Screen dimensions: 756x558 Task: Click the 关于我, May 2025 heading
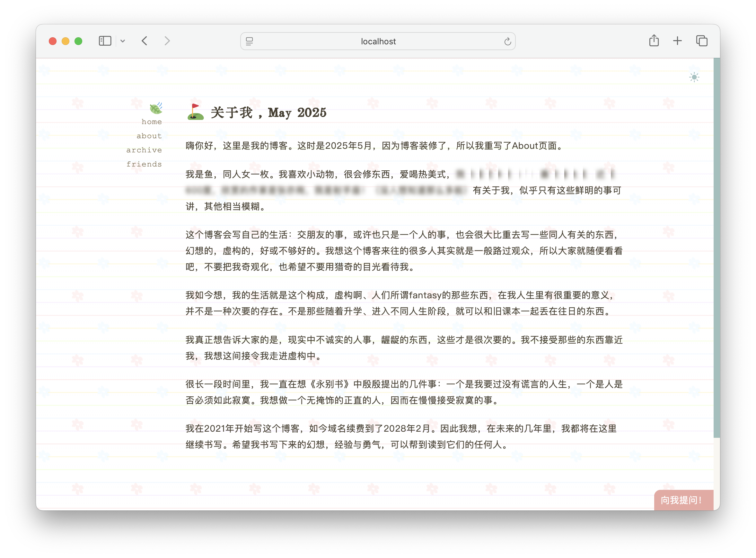(269, 113)
